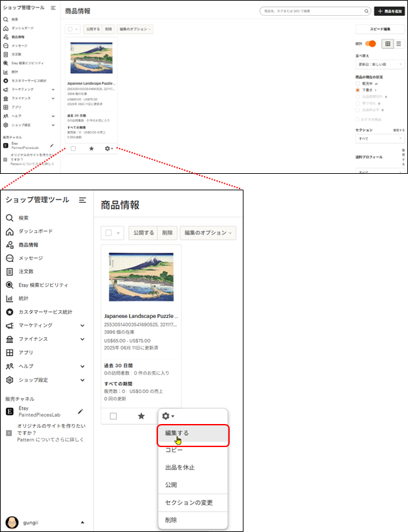Collapse the enlarged sidebar with the hamburger icon
408x532 pixels.
click(82, 199)
